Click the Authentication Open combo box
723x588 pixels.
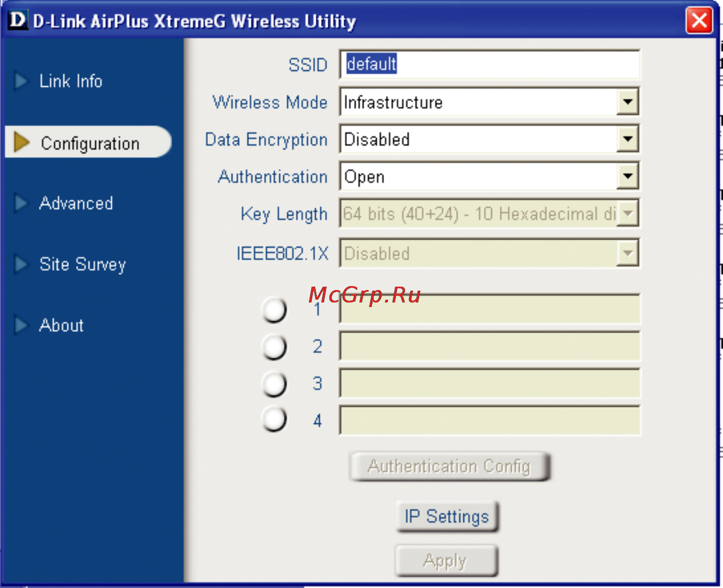tap(489, 177)
